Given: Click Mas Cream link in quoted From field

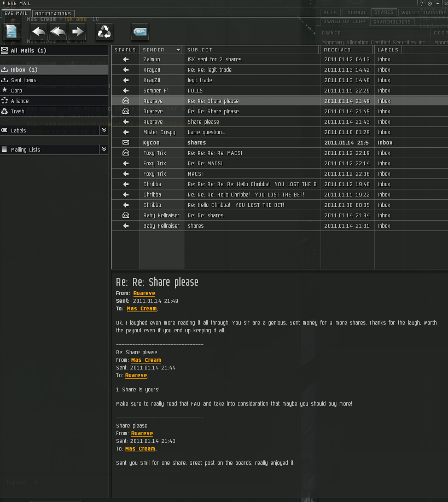Looking at the screenshot, I should 146,360.
